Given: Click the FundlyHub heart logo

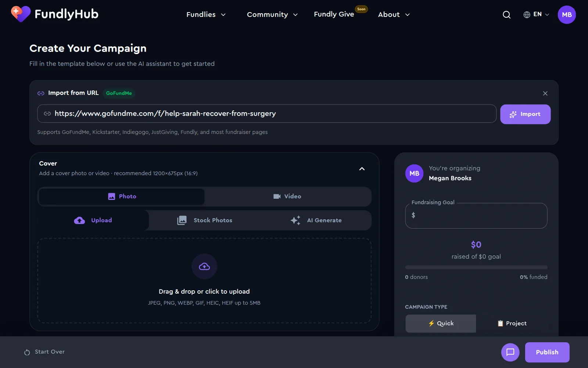Looking at the screenshot, I should (21, 14).
